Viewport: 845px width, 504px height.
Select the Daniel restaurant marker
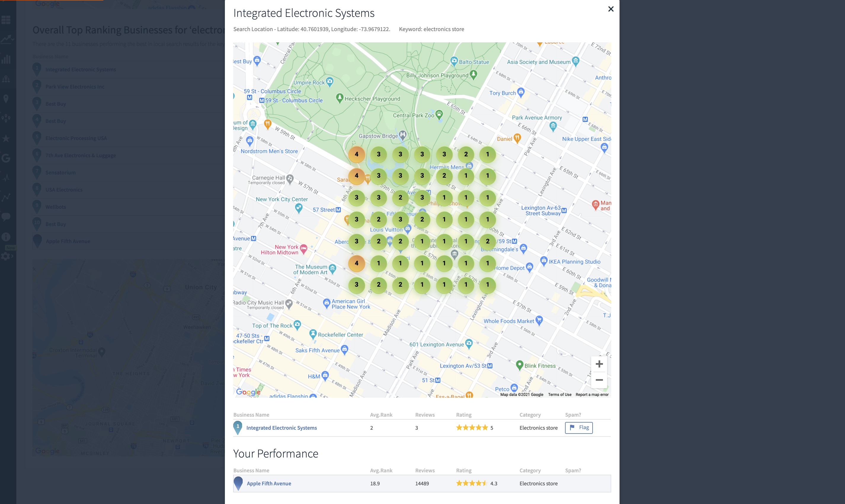(x=517, y=138)
